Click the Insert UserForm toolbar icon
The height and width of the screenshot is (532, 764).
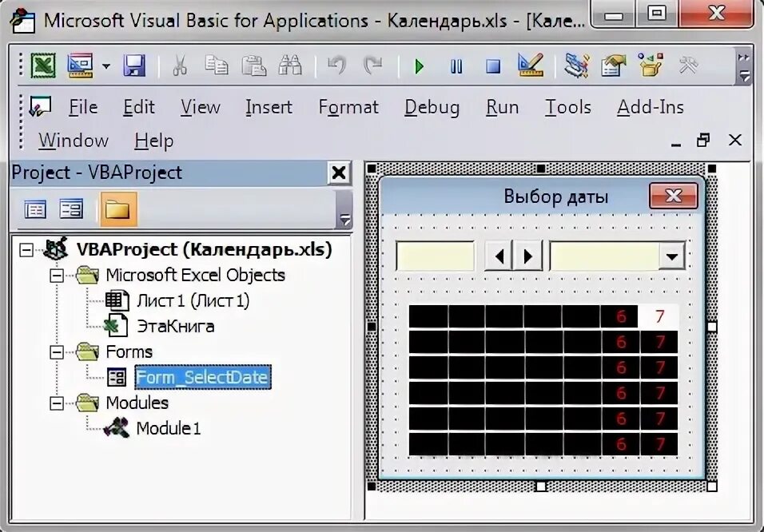[x=81, y=66]
